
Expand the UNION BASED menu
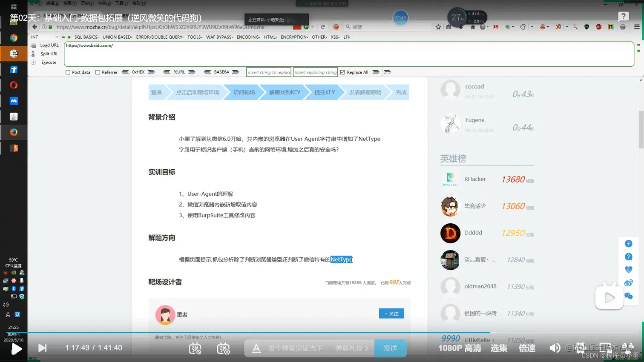[118, 37]
